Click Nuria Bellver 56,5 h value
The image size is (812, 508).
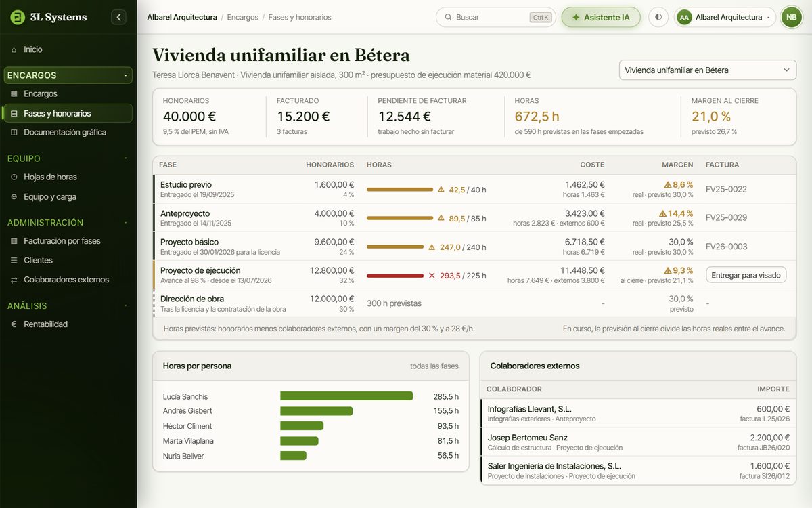448,456
